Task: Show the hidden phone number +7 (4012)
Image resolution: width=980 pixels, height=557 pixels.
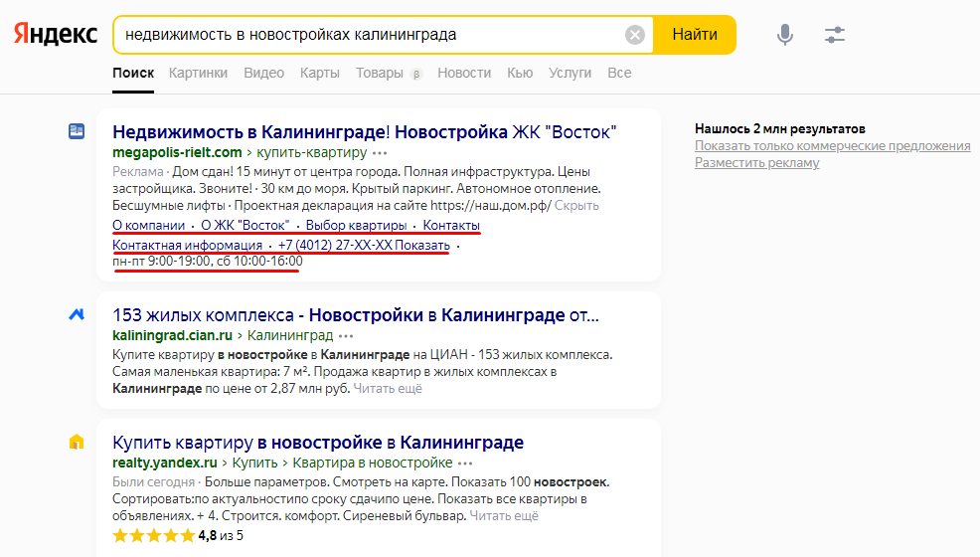Action: (x=364, y=245)
